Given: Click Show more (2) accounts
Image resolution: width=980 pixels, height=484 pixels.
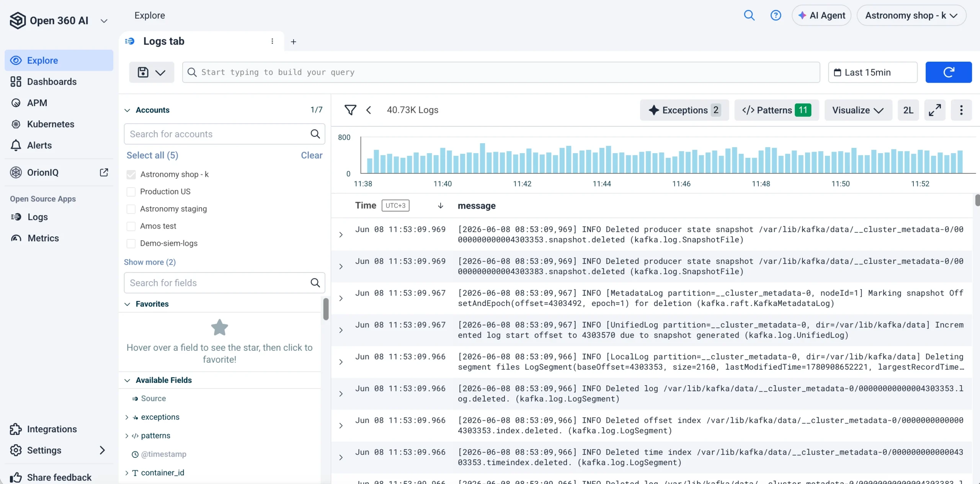Looking at the screenshot, I should [150, 262].
